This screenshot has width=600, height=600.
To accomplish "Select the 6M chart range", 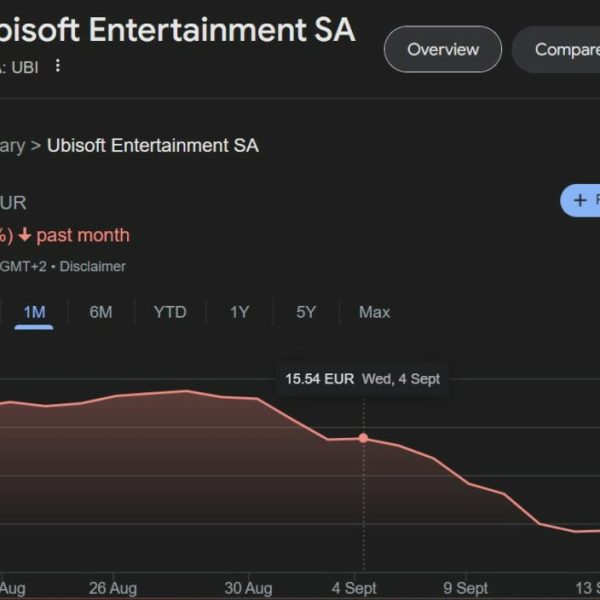I will click(x=101, y=312).
